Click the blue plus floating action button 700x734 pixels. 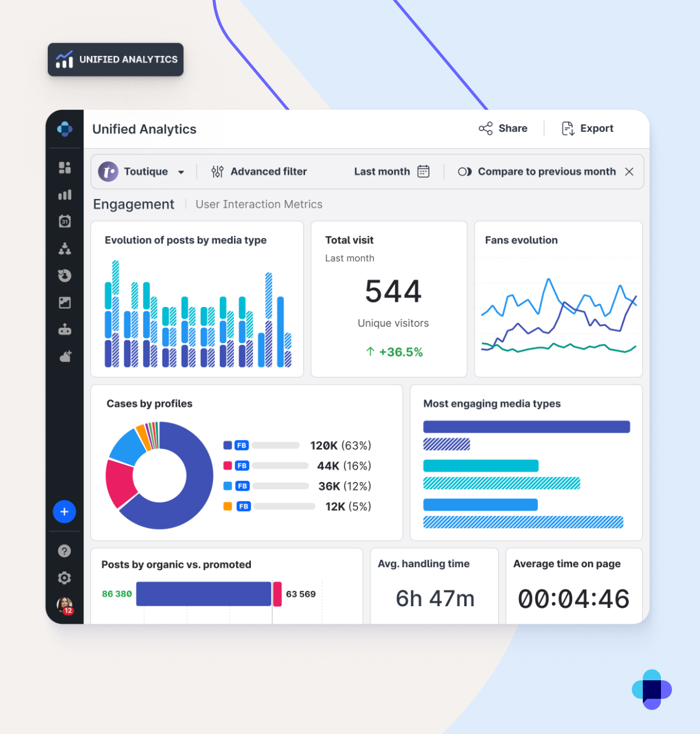click(x=64, y=512)
